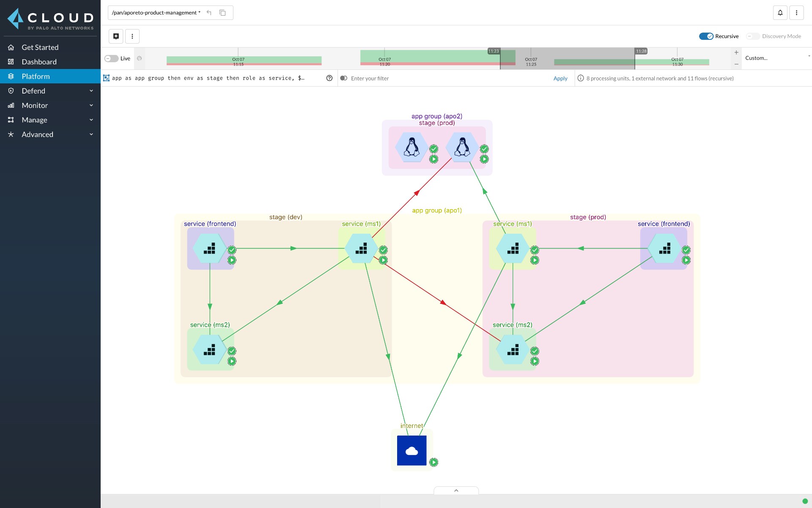The image size is (812, 508).
Task: Open the top-right three-dot options menu
Action: coord(797,13)
